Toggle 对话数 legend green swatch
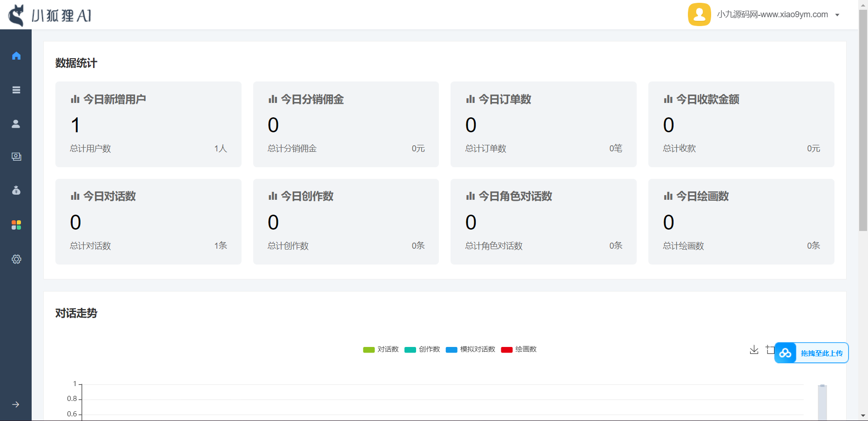This screenshot has height=421, width=868. [x=369, y=350]
